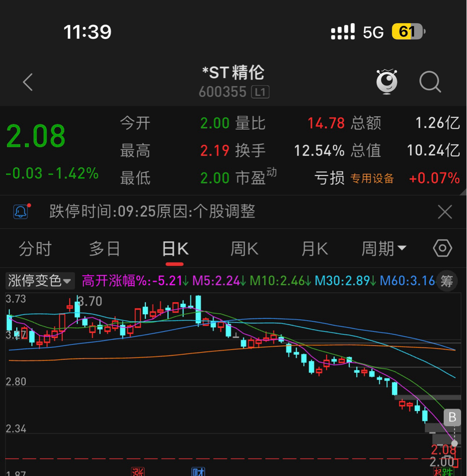467x476 pixels.
Task: Tap the B buy marker on chart
Action: [452, 417]
